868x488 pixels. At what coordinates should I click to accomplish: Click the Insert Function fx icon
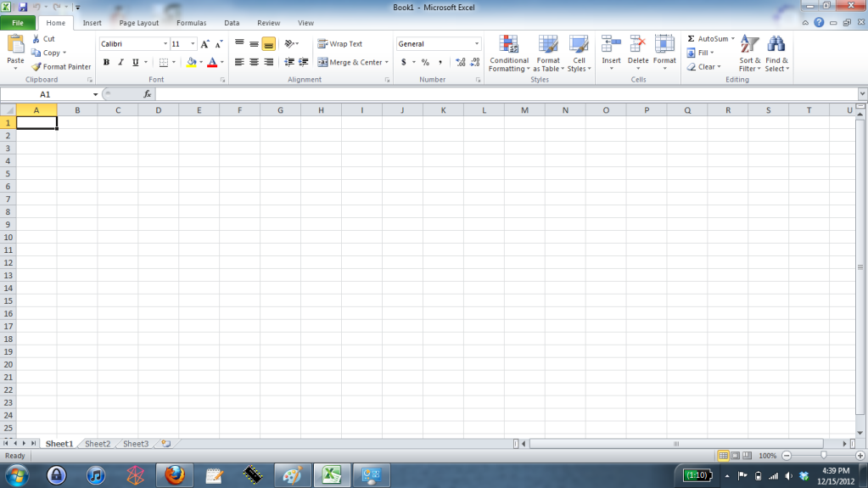[x=148, y=94]
